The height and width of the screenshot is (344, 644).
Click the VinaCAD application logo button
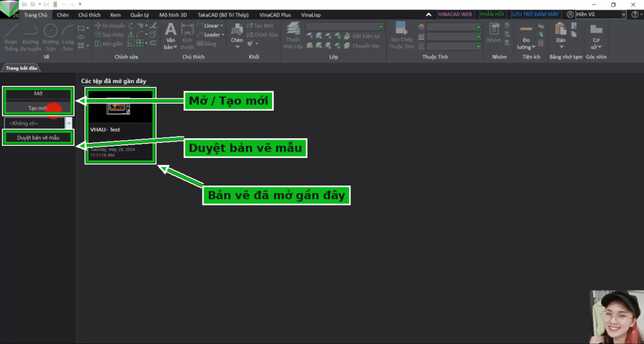[9, 9]
